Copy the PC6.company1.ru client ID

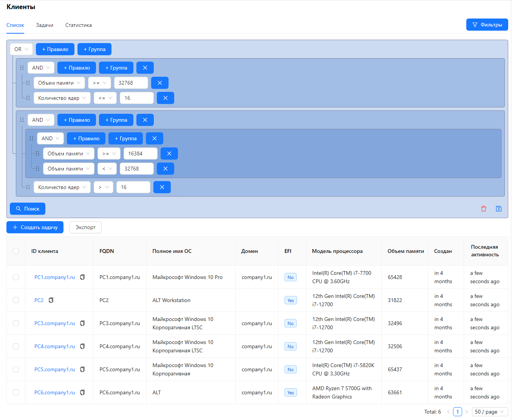click(82, 392)
